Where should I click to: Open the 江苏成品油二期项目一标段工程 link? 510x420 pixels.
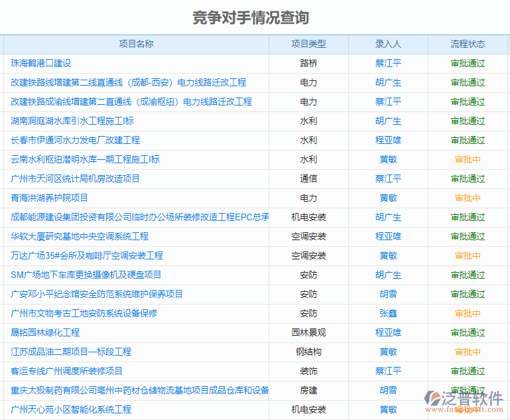coord(71,352)
